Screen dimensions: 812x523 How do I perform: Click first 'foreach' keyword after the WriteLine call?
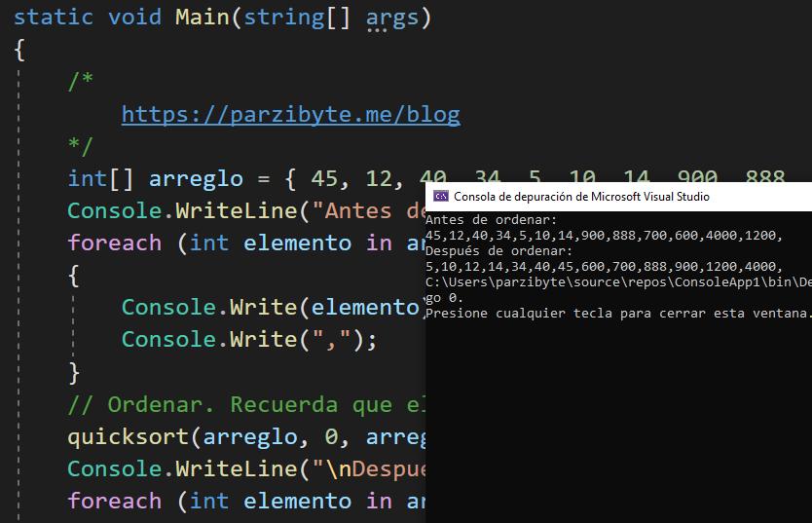pos(115,243)
